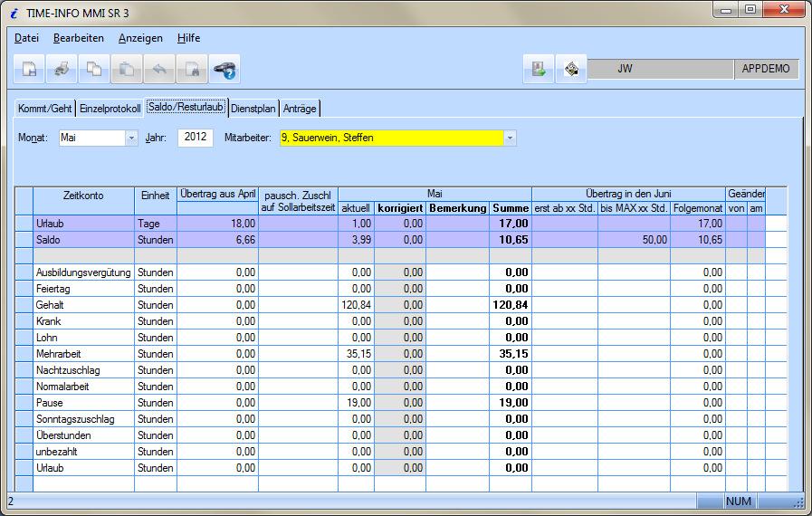This screenshot has height=516, width=812.
Task: Click the JW user display field
Action: [660, 69]
